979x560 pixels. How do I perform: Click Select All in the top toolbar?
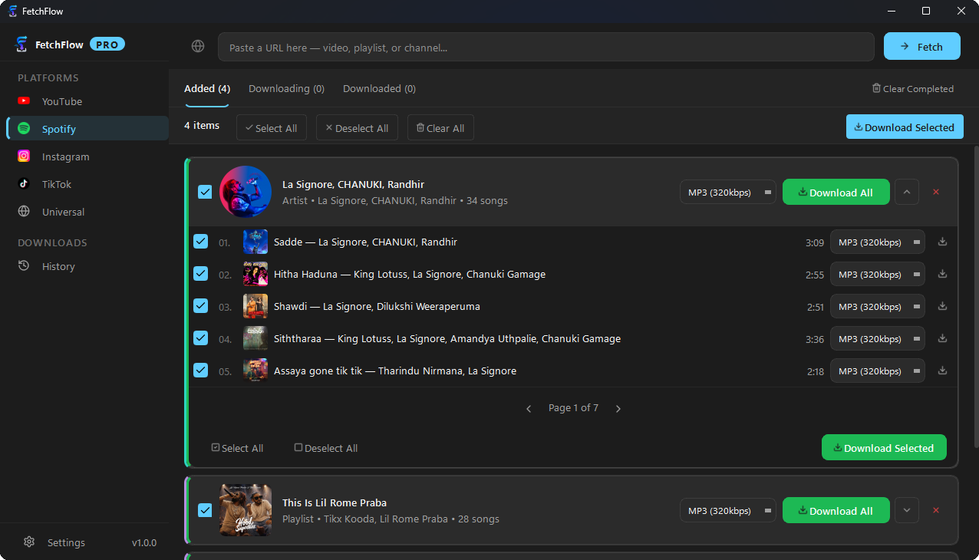272,127
